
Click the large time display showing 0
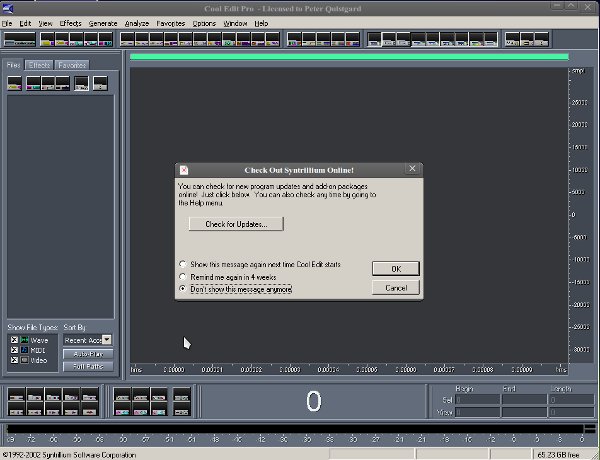(x=313, y=401)
